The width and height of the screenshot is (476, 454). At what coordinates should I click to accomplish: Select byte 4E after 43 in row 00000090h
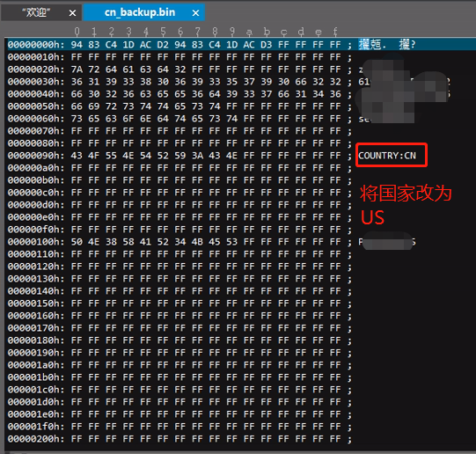pyautogui.click(x=231, y=156)
